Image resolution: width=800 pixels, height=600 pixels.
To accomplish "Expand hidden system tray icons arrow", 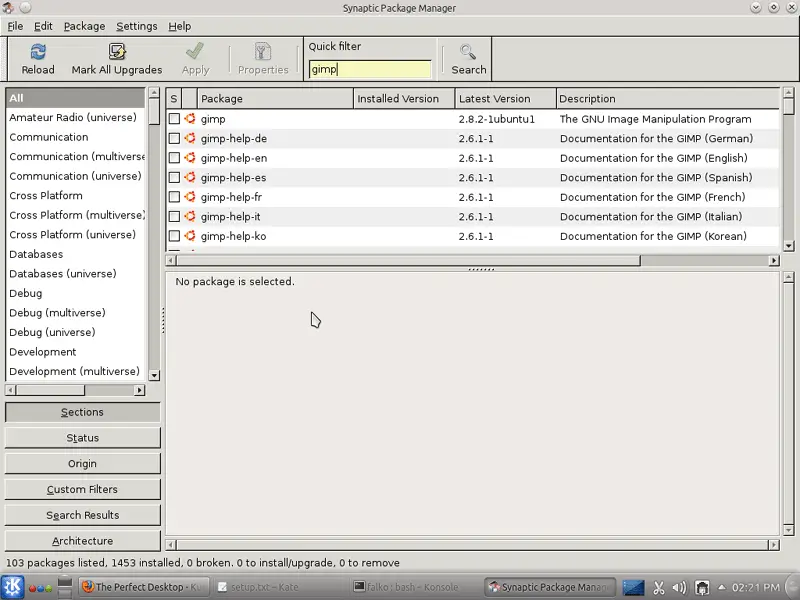I will (x=721, y=587).
